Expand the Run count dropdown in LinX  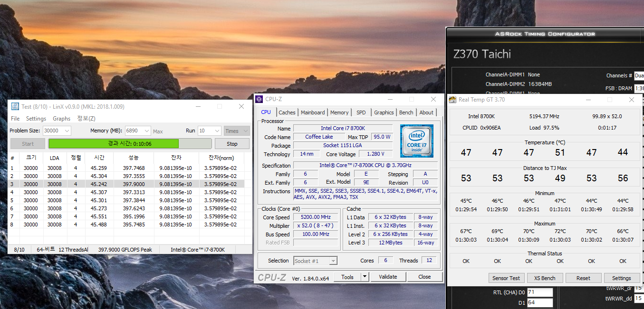click(x=217, y=131)
